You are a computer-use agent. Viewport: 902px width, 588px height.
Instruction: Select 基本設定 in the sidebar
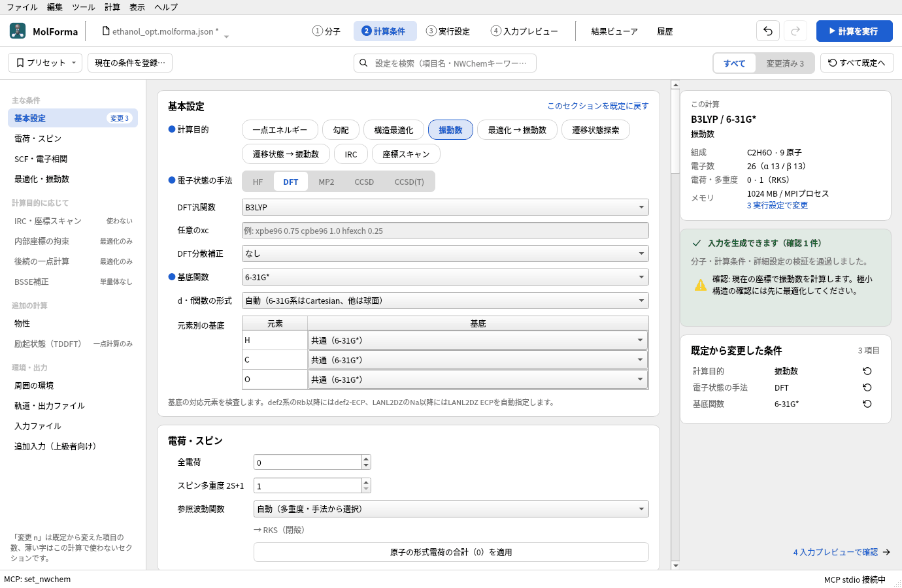[73, 118]
